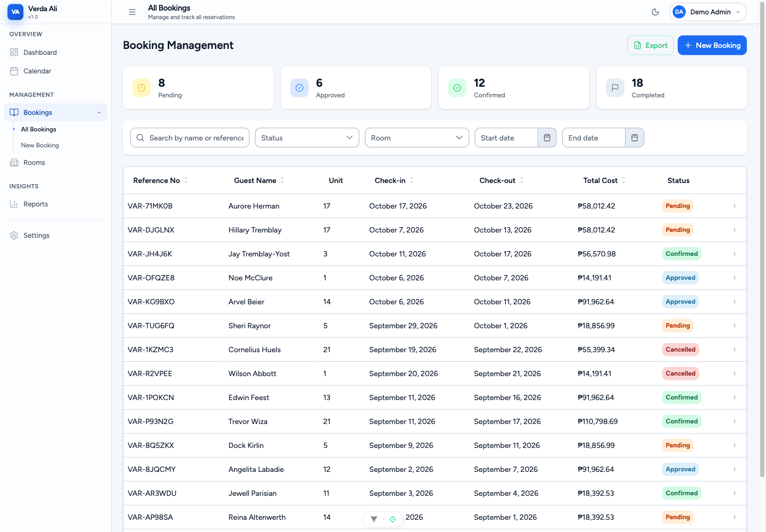The width and height of the screenshot is (766, 532).
Task: Click the VA app logo
Action: click(15, 12)
